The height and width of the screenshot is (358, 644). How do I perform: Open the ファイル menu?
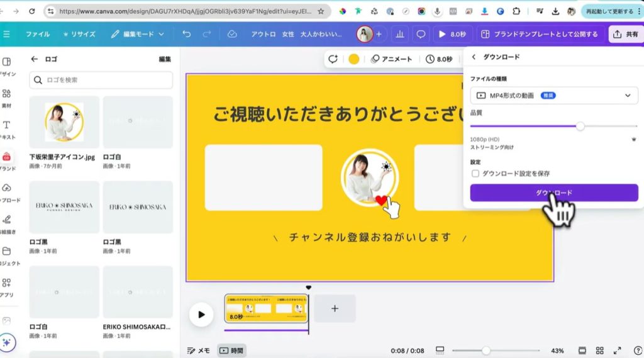pyautogui.click(x=38, y=34)
